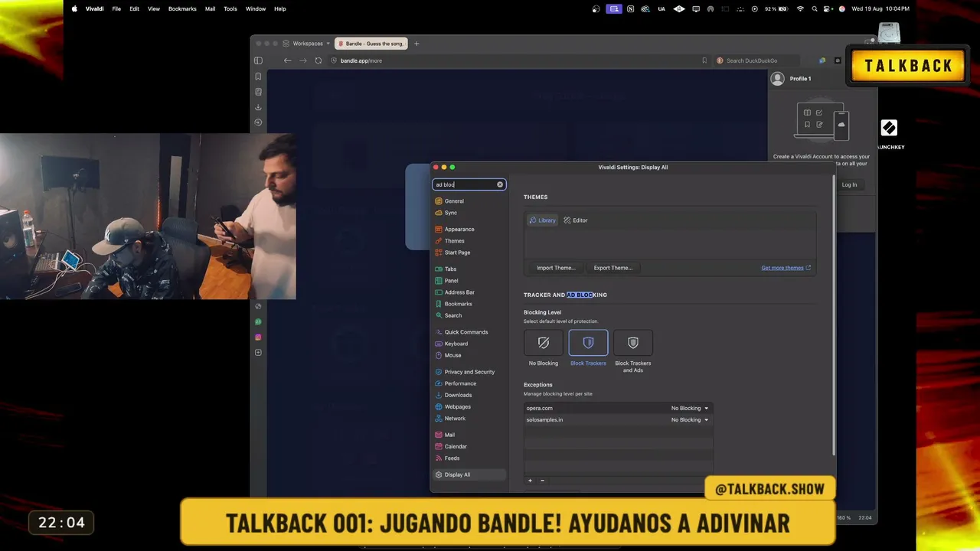Click Log In for Vivaldi Account
The height and width of the screenshot is (551, 980).
849,184
